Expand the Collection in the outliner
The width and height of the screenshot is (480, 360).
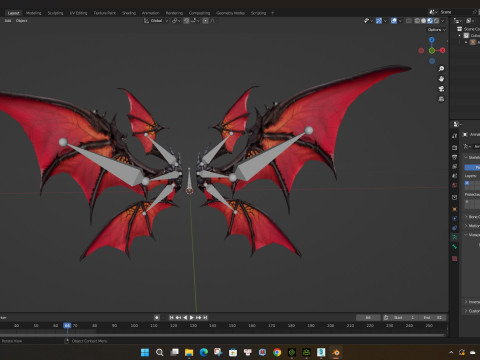click(x=460, y=35)
